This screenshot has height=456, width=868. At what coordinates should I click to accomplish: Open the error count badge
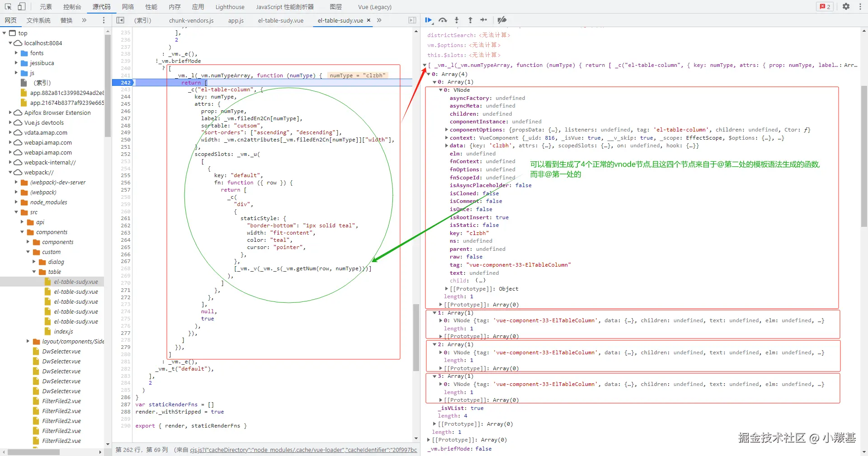click(825, 6)
